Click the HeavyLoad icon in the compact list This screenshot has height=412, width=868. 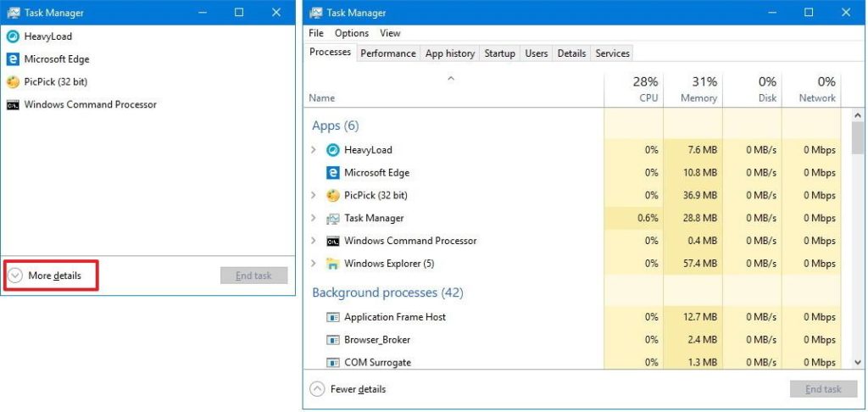(x=13, y=36)
